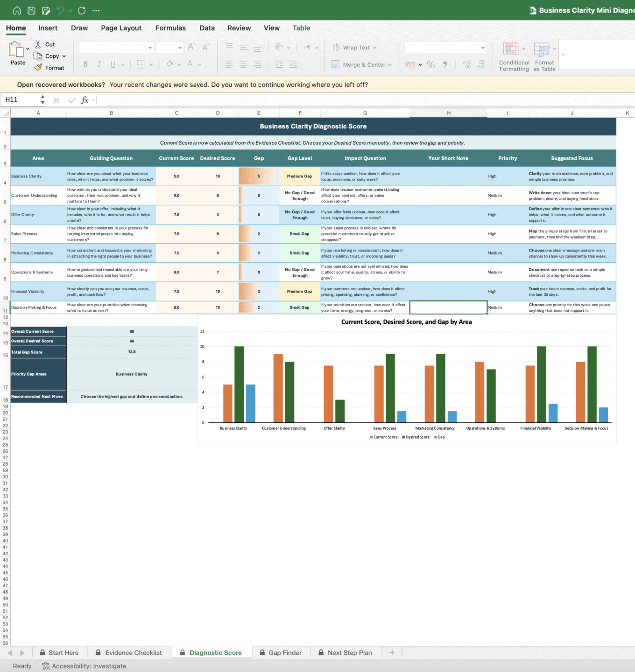635x672 pixels.
Task: Open the Insert ribbon tab
Action: [x=48, y=28]
